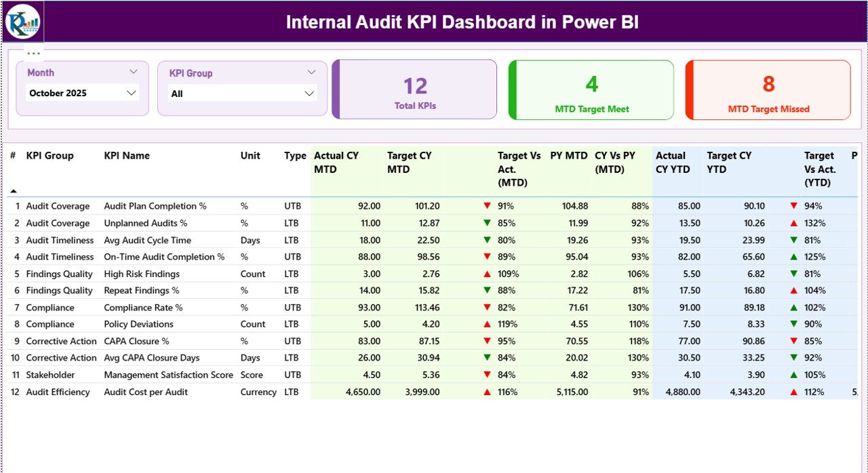Open the More options ellipsis above the slicers
This screenshot has width=868, height=473.
[32, 52]
